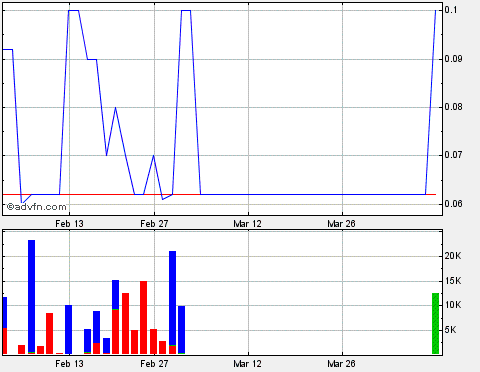Click the 0.08 price axis label
Viewport: 480px width, 372px height.
pyautogui.click(x=453, y=107)
